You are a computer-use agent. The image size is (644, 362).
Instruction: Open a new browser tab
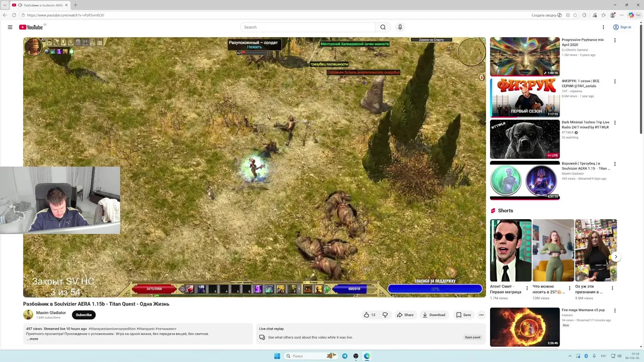point(75,5)
